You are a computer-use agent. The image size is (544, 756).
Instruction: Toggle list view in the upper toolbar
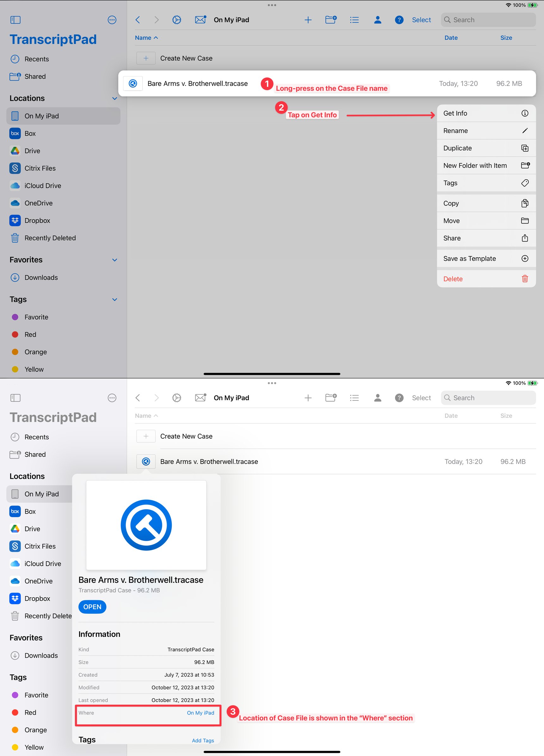pos(354,20)
